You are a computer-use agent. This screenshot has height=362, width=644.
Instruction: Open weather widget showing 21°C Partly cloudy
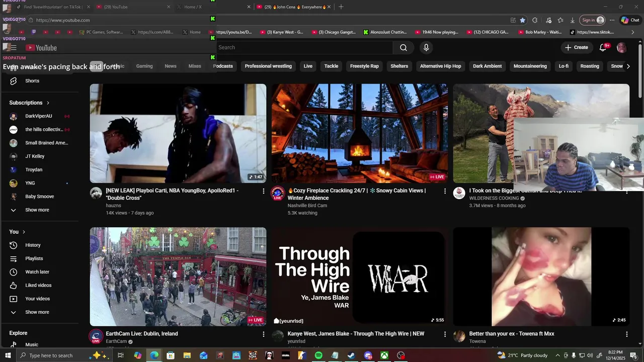tap(522, 355)
